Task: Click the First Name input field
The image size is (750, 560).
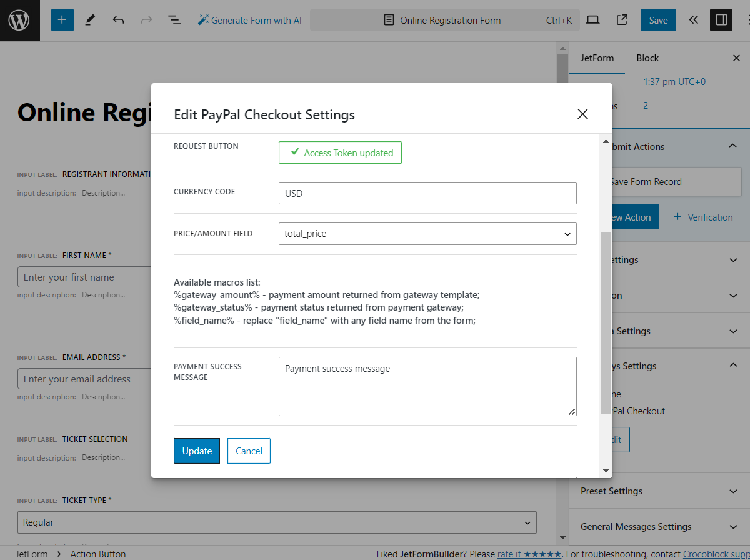Action: (84, 277)
